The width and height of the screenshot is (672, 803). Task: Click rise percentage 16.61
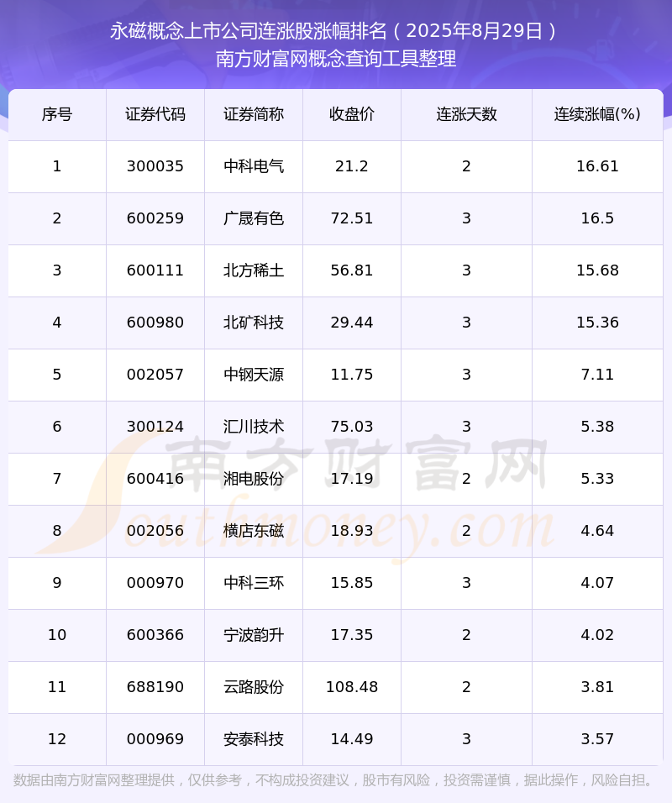point(597,166)
